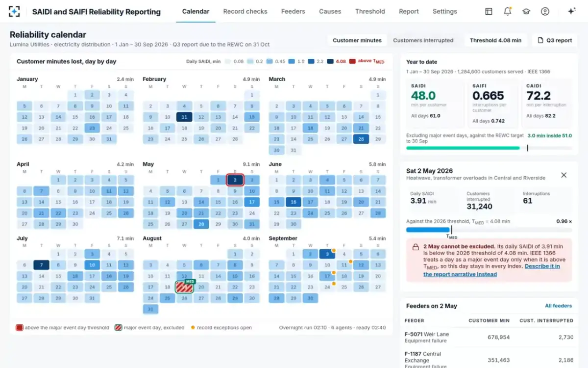
Task: Launch the sparkle AI assistant
Action: (571, 11)
